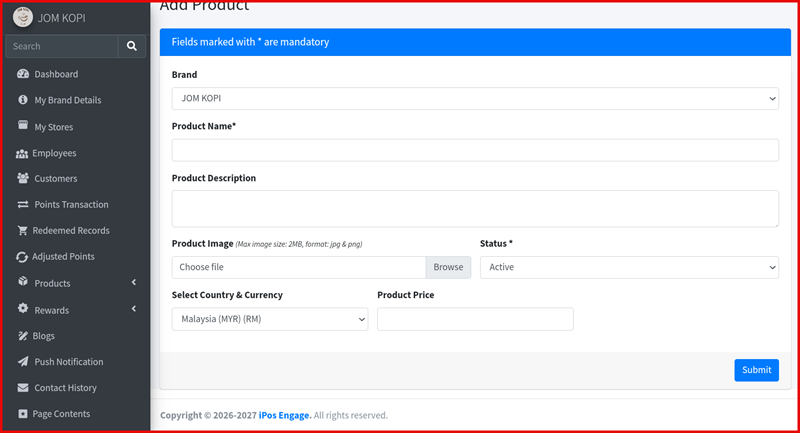Click the Points Transaction arrows icon

click(22, 205)
